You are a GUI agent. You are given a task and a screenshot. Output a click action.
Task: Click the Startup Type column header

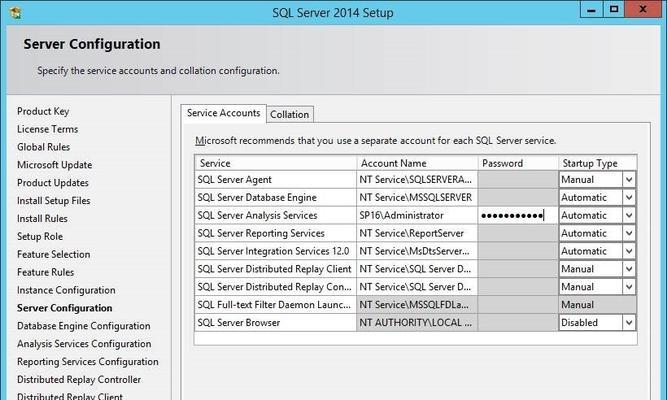(597, 163)
